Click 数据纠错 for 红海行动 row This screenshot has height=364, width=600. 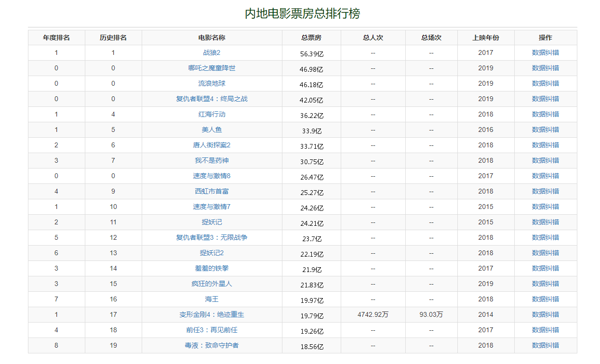(546, 115)
